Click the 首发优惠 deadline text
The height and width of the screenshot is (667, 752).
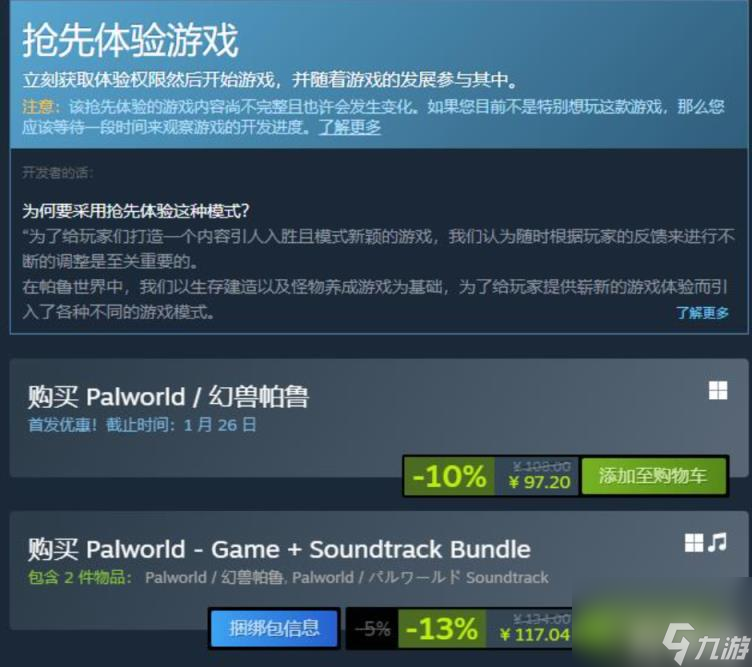tap(142, 425)
